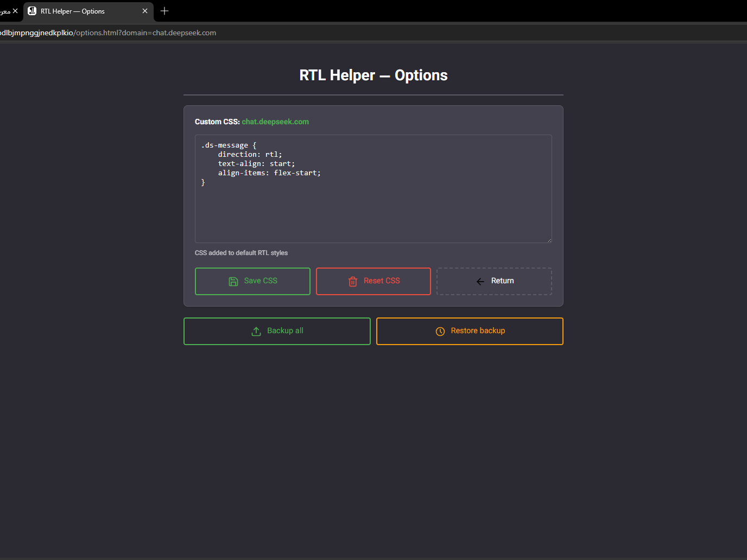Viewport: 747px width, 560px height.
Task: Click the 'Custom CSS:' label
Action: 217,122
